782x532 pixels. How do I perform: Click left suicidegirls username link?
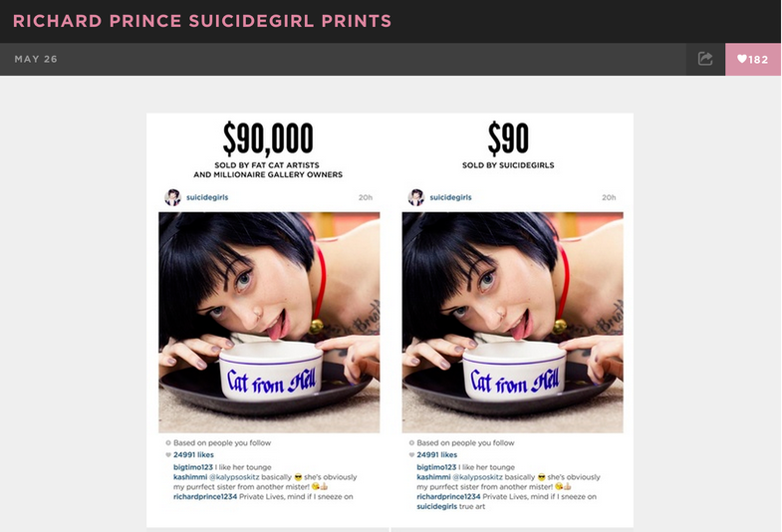point(207,197)
